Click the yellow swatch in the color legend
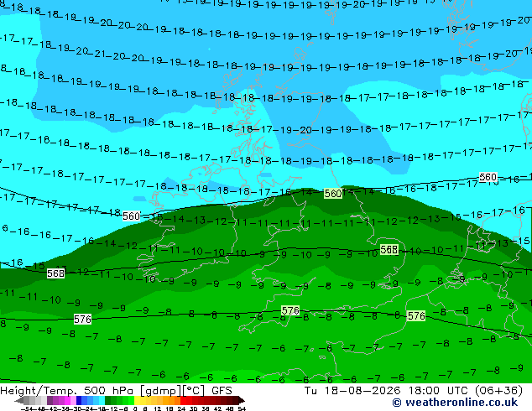The image size is (532, 411). click(137, 401)
